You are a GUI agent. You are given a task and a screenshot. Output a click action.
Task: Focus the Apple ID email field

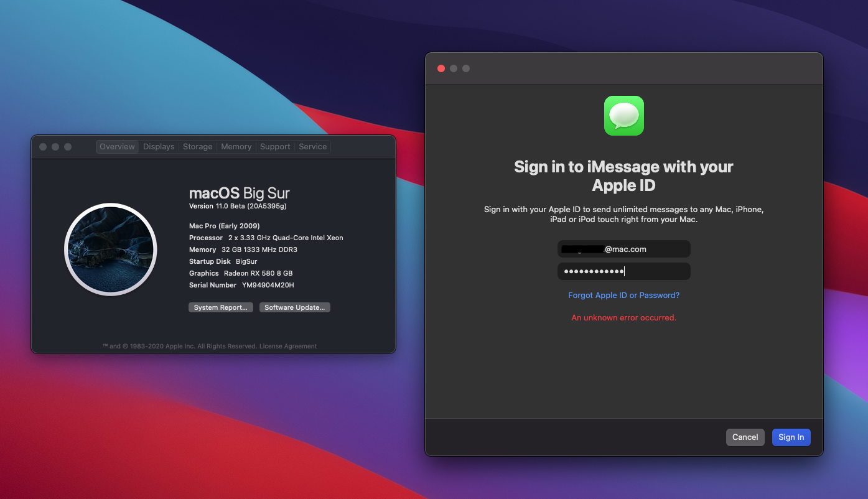pyautogui.click(x=624, y=249)
